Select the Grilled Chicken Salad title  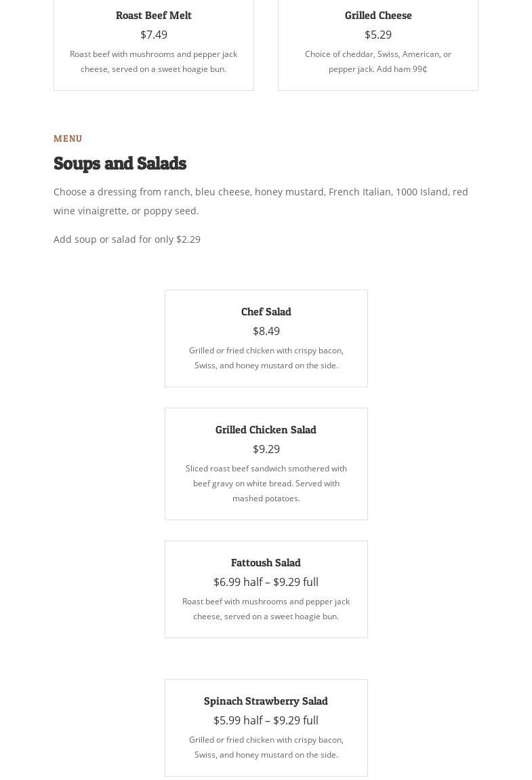tap(266, 429)
